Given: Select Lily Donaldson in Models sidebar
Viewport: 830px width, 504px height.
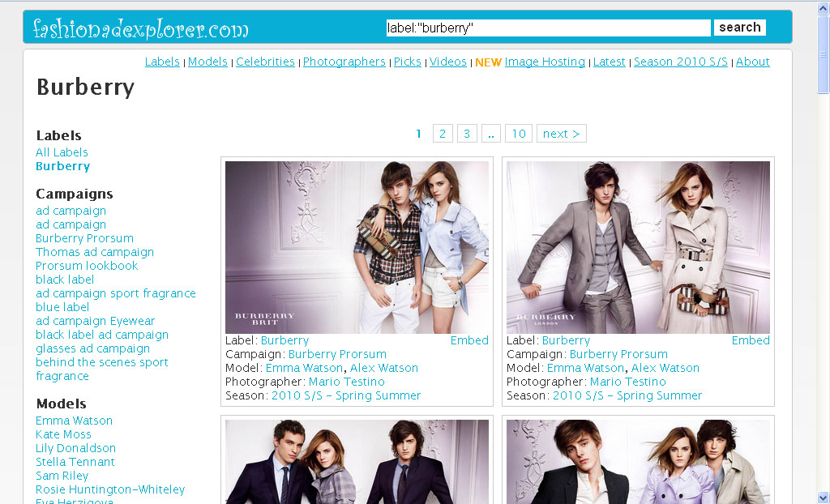Looking at the screenshot, I should 75,448.
